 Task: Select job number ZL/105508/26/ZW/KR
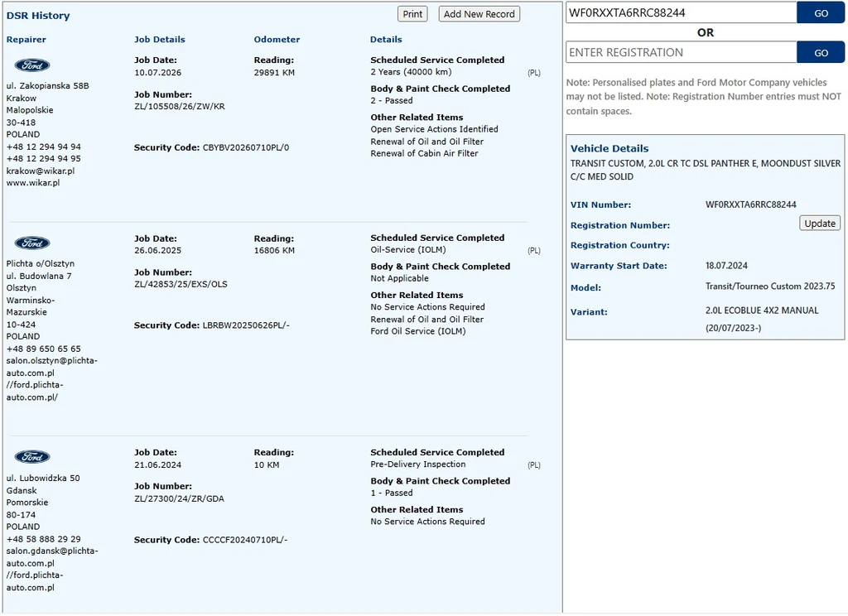(x=180, y=107)
